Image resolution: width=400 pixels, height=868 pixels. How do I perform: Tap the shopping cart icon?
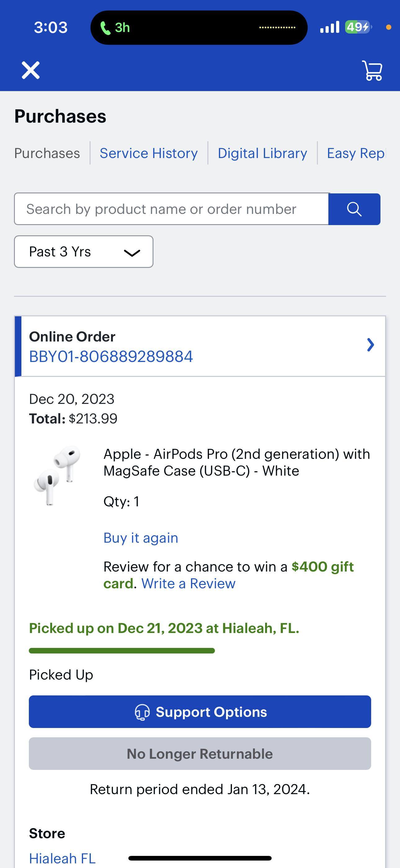point(372,70)
